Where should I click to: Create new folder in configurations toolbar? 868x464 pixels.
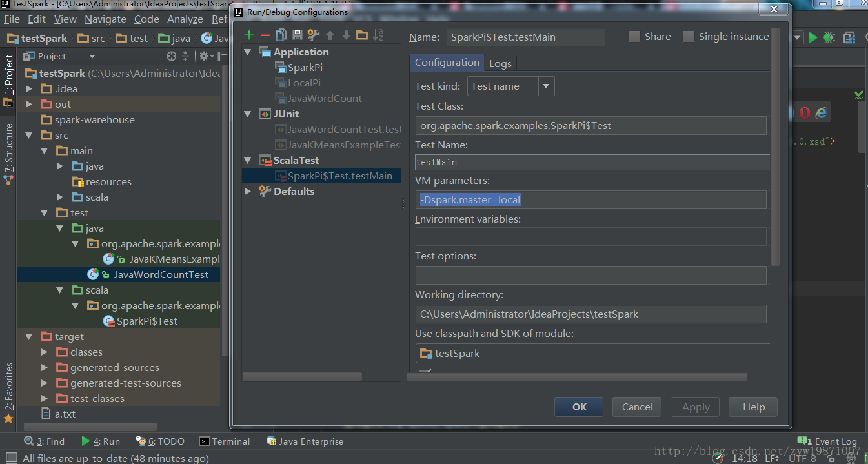pyautogui.click(x=362, y=35)
